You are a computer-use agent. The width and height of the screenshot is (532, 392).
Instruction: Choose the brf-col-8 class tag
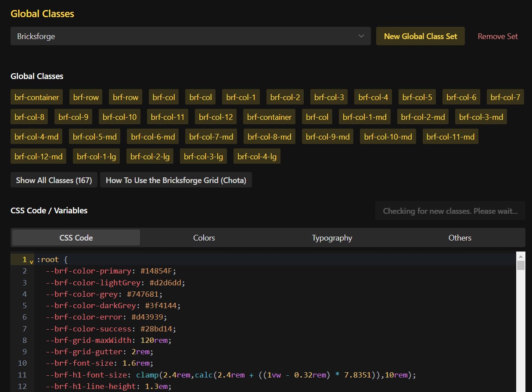(x=29, y=117)
